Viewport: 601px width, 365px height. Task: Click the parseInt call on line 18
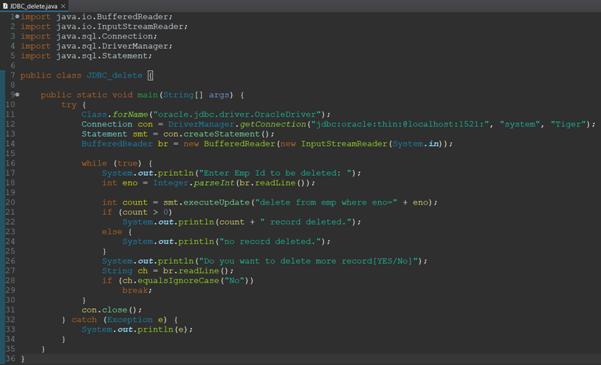tap(214, 183)
